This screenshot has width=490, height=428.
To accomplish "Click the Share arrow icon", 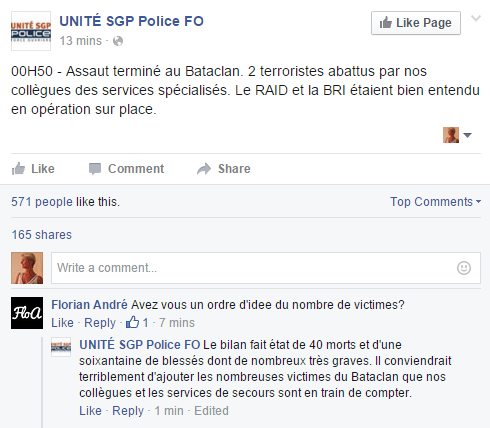I will [204, 169].
